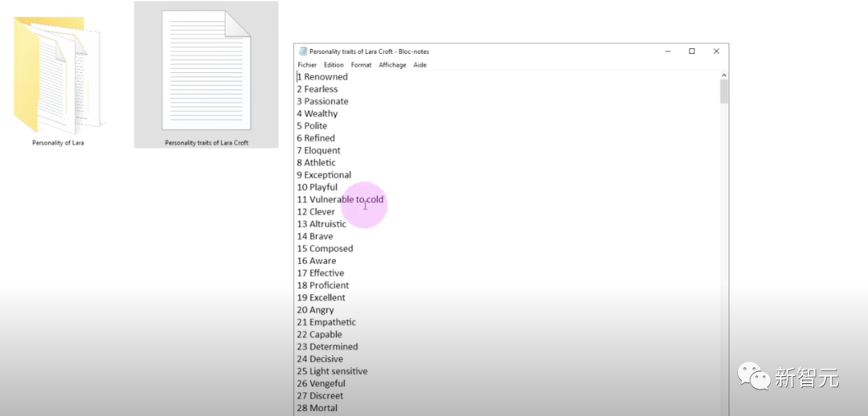Click the Notepad icon in the title bar
The height and width of the screenshot is (416, 868).
coord(303,51)
